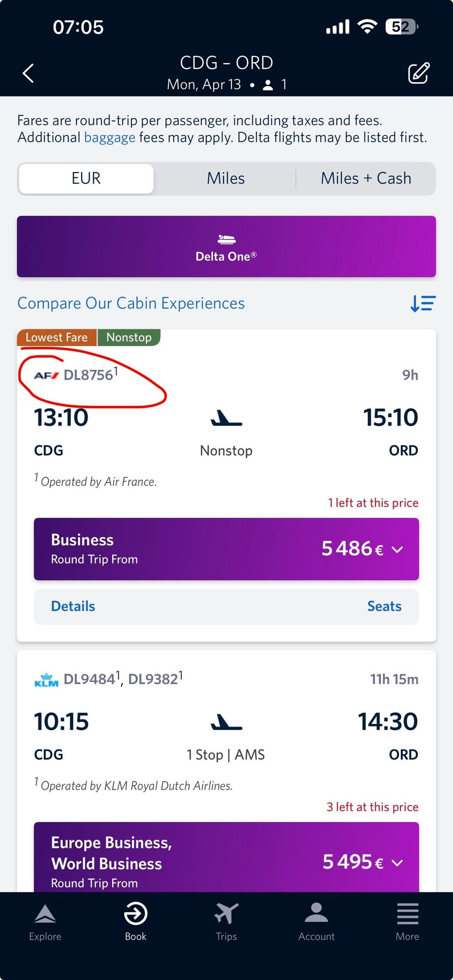The image size is (453, 980).
Task: Switch fare display to Miles + Cash
Action: click(x=365, y=178)
